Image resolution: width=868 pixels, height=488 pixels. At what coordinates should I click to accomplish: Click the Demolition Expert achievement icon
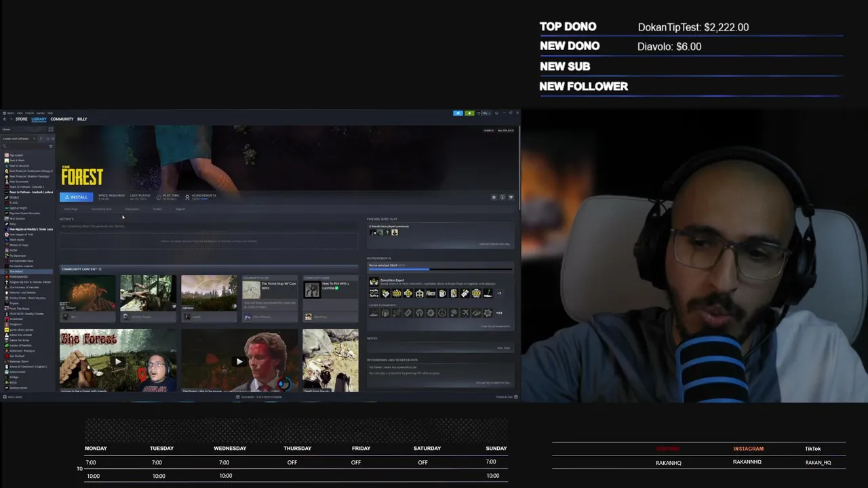point(374,282)
